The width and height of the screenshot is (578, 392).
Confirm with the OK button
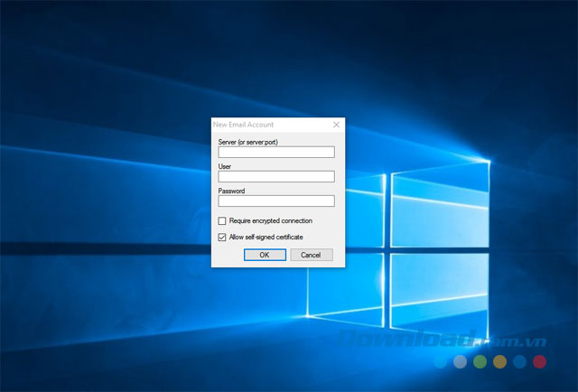265,255
